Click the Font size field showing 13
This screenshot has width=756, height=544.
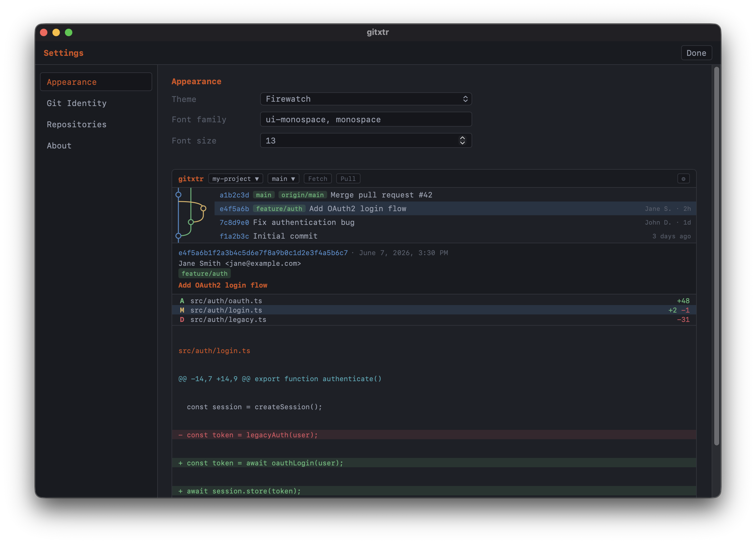tap(366, 140)
